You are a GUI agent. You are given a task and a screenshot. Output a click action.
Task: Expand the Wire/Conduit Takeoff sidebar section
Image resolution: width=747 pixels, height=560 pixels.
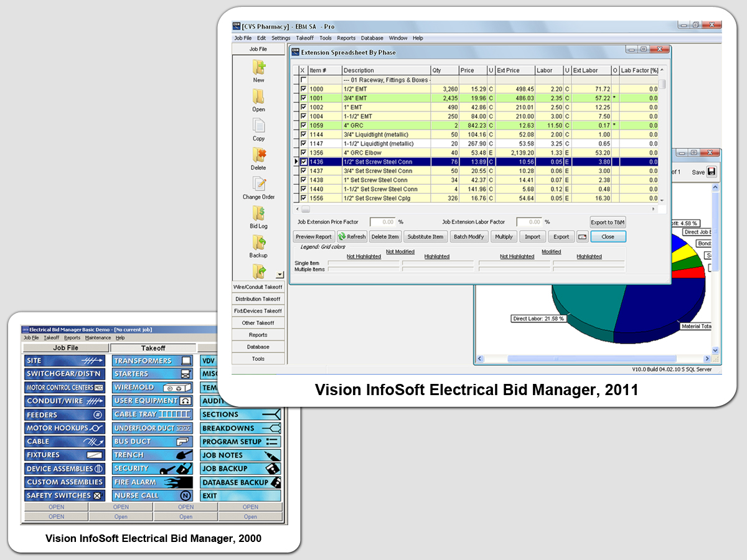click(258, 287)
